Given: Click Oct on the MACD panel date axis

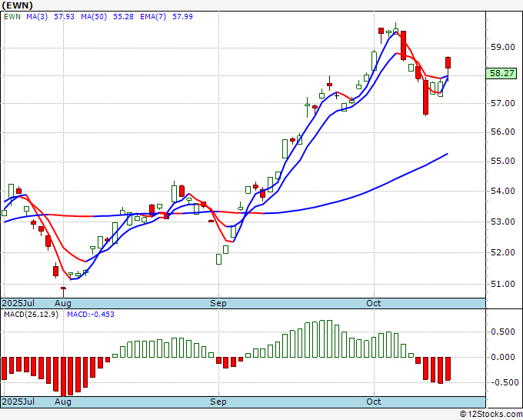Looking at the screenshot, I should pyautogui.click(x=374, y=402).
